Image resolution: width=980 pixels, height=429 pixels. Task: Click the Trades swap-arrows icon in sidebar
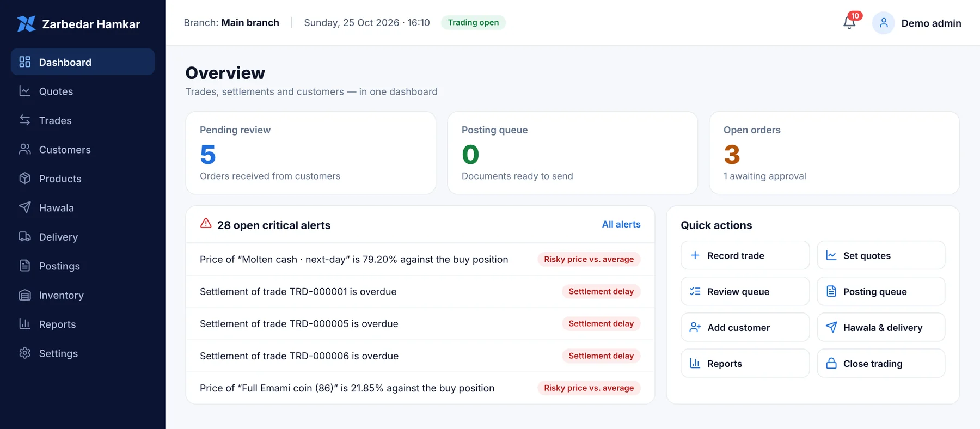25,120
